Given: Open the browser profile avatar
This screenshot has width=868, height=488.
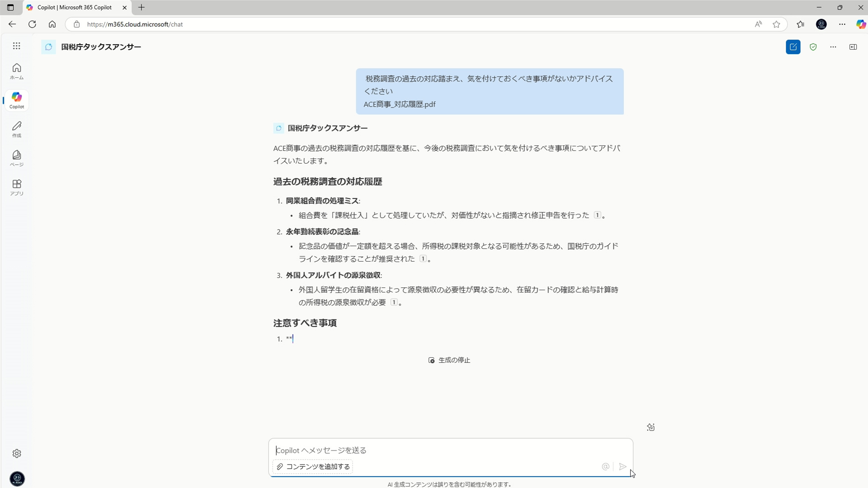Looking at the screenshot, I should [x=821, y=24].
